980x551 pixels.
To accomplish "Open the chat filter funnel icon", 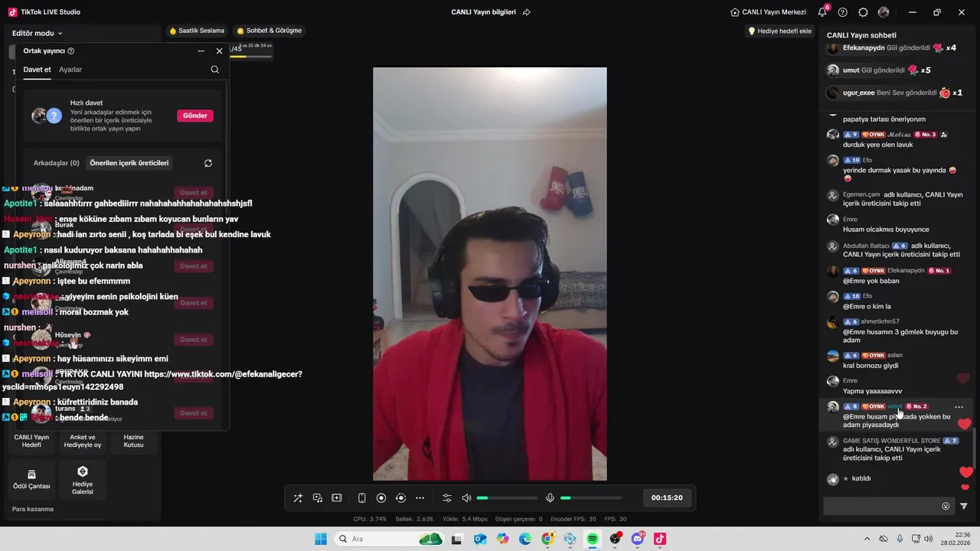I will pos(964,506).
